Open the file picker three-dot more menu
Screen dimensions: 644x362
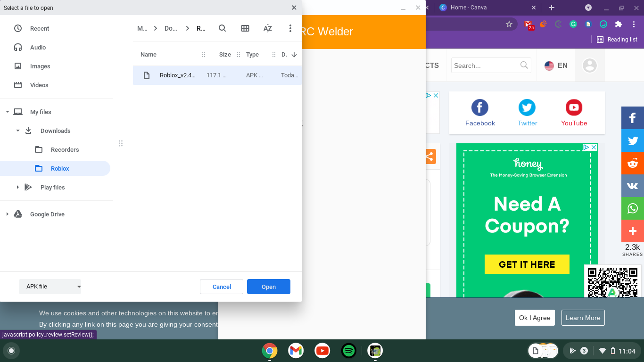pyautogui.click(x=290, y=28)
